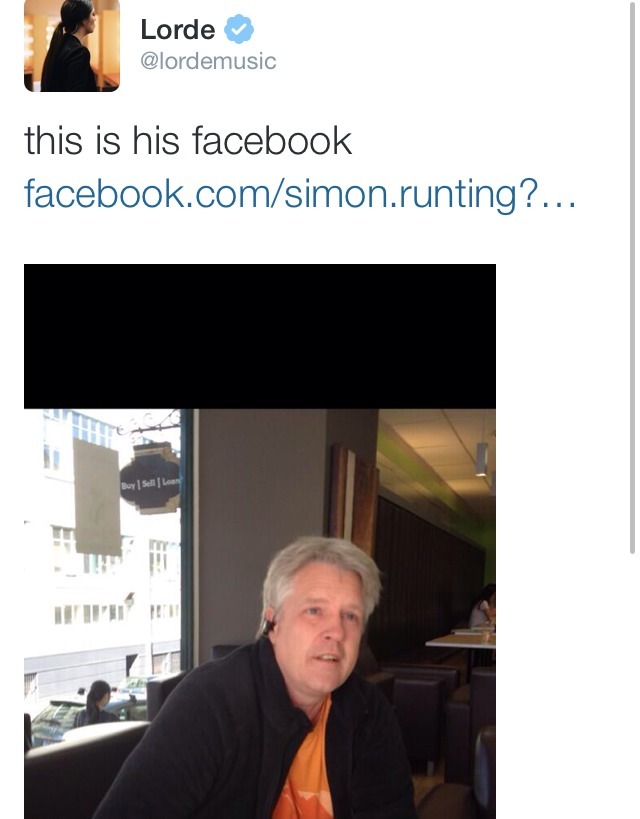Open the attached photo in the tweet
Image resolution: width=640 pixels, height=819 pixels.
click(x=260, y=541)
